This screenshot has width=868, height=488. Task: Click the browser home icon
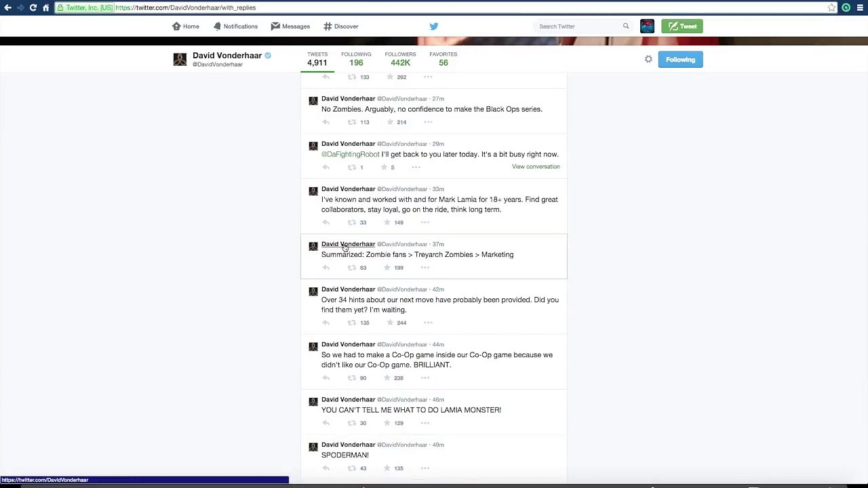click(x=45, y=7)
